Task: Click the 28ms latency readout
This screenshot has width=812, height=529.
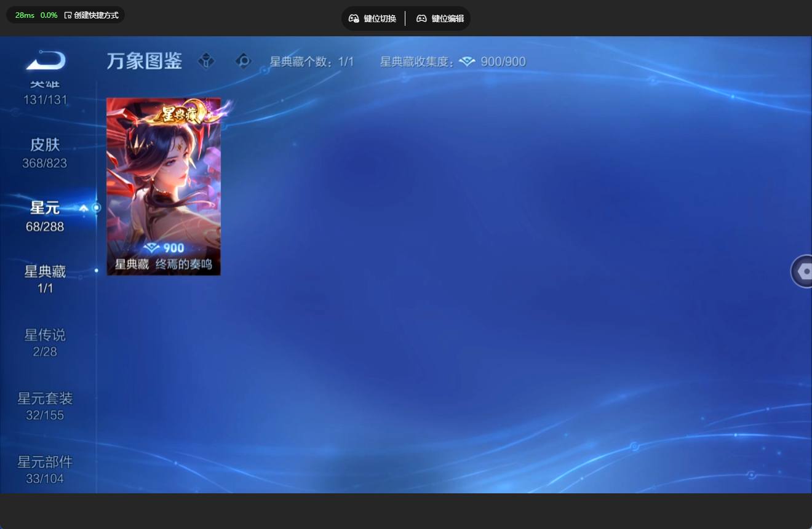Action: (x=25, y=15)
